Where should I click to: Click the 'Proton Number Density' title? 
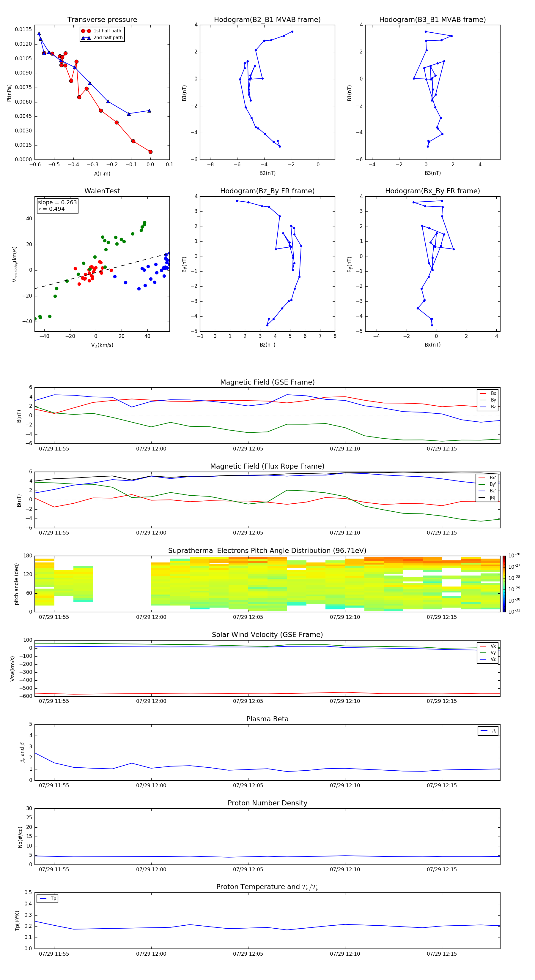267,803
